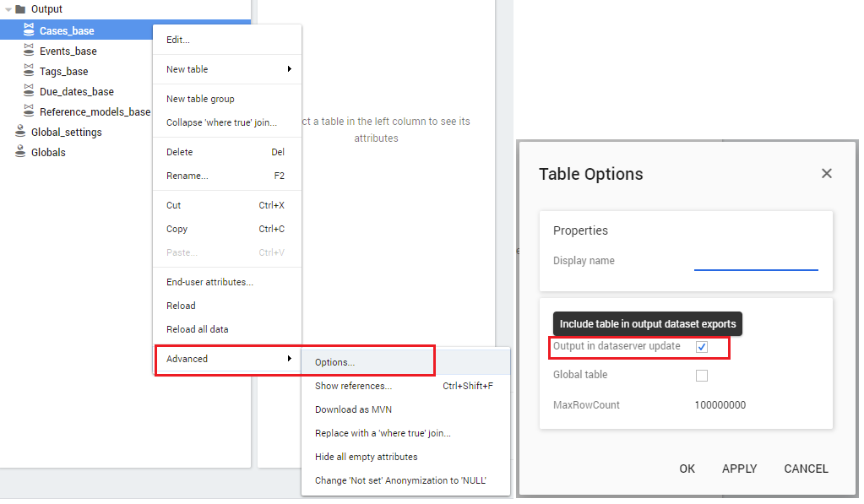
Task: Enable the Global table checkbox
Action: pos(702,376)
